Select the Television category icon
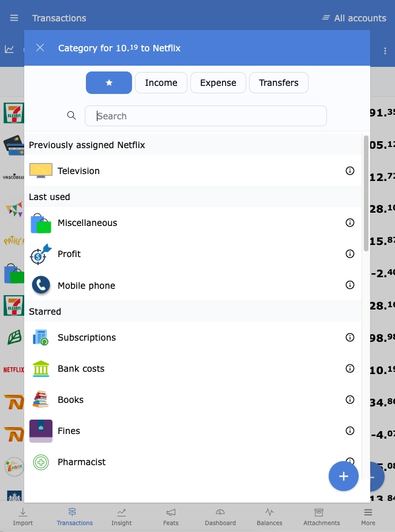 40,170
